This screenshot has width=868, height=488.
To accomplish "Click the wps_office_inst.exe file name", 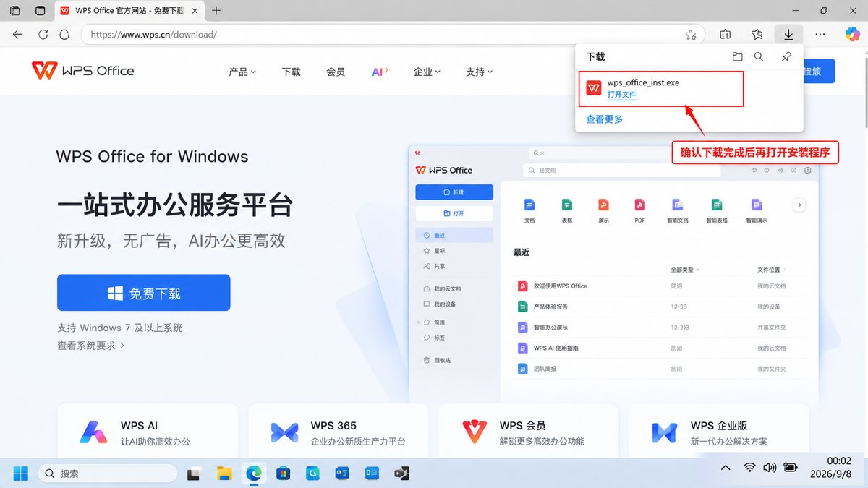I will tap(643, 82).
